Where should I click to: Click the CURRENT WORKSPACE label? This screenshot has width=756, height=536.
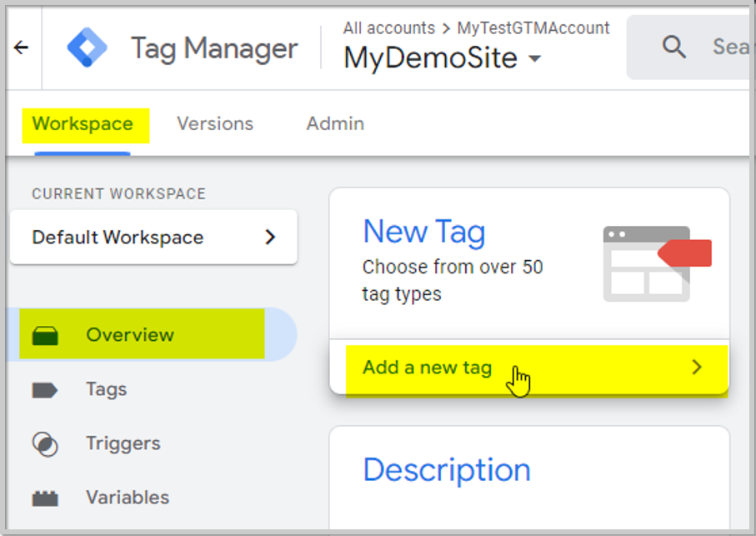118,193
